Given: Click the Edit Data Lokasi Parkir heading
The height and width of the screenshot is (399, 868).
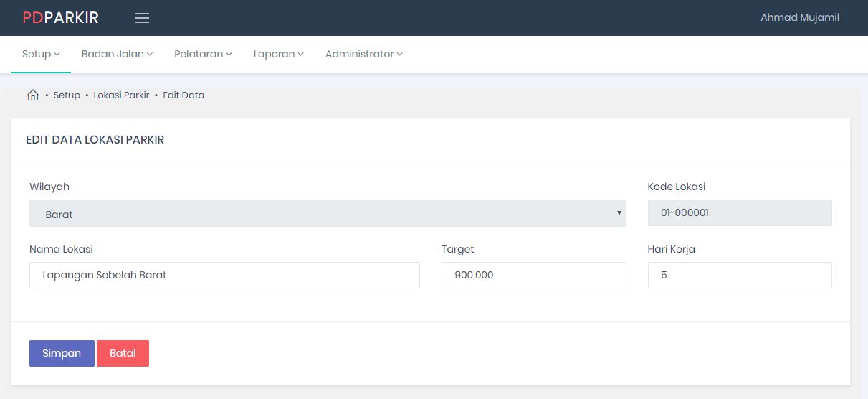Looking at the screenshot, I should [x=95, y=140].
